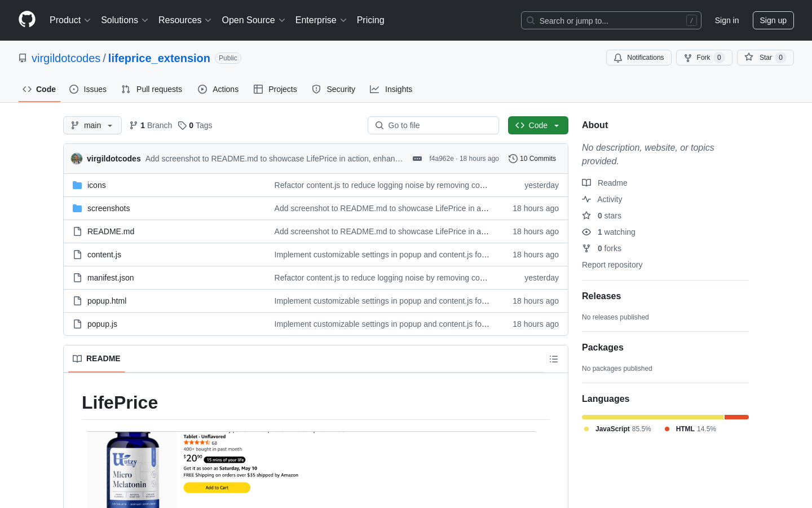Open the LifePrice screenshot image in README
The height and width of the screenshot is (508, 812).
pyautogui.click(x=311, y=470)
